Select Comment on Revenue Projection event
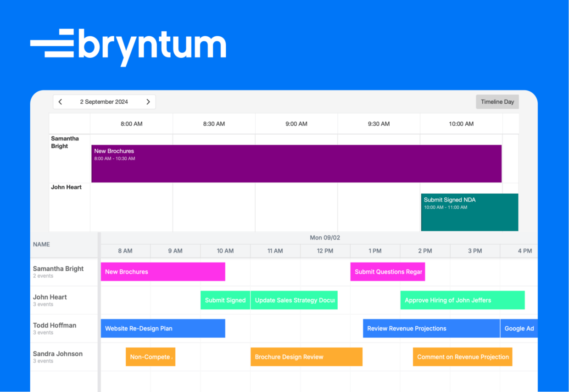This screenshot has height=392, width=569. pyautogui.click(x=463, y=357)
